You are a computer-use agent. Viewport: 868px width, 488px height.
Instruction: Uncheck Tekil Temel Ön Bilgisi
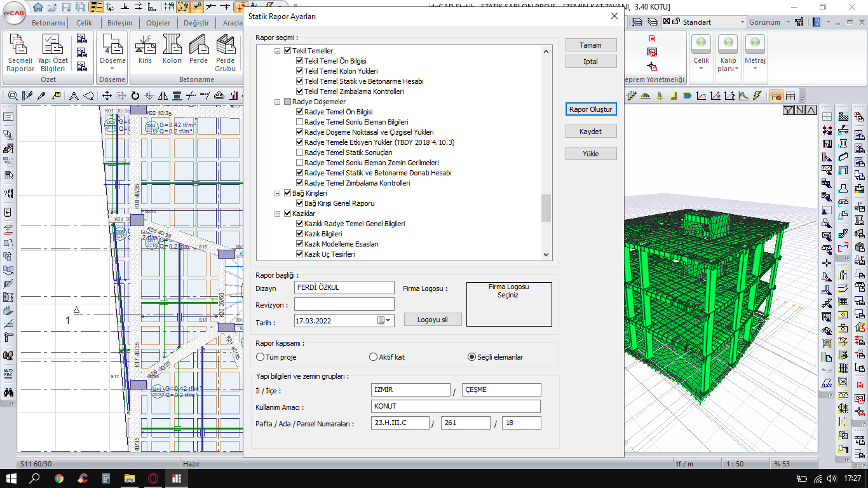[299, 61]
